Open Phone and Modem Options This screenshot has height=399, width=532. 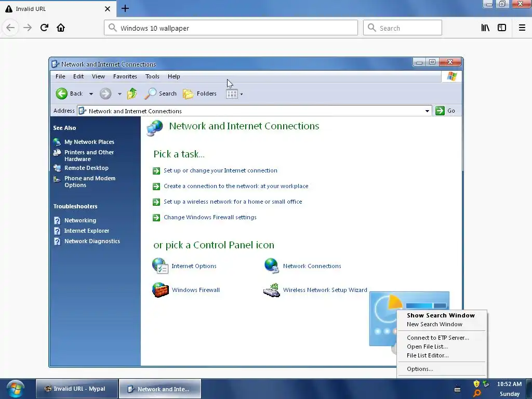[90, 181]
